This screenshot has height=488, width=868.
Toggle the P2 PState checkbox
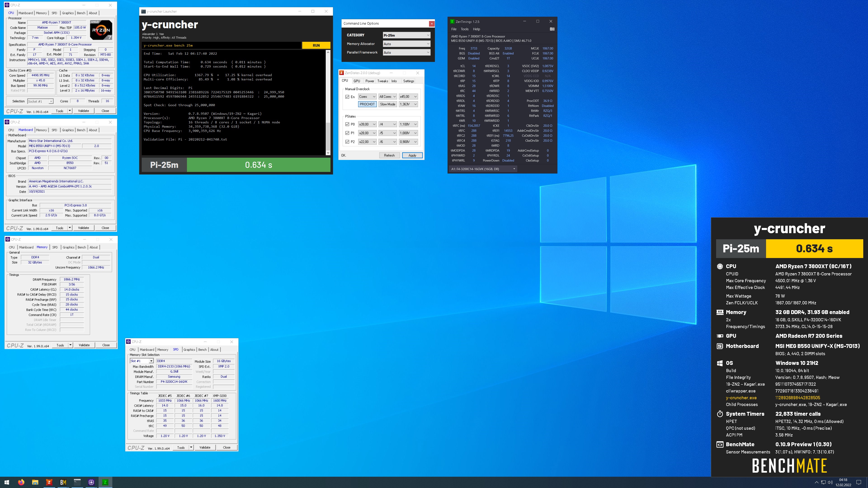coord(347,142)
